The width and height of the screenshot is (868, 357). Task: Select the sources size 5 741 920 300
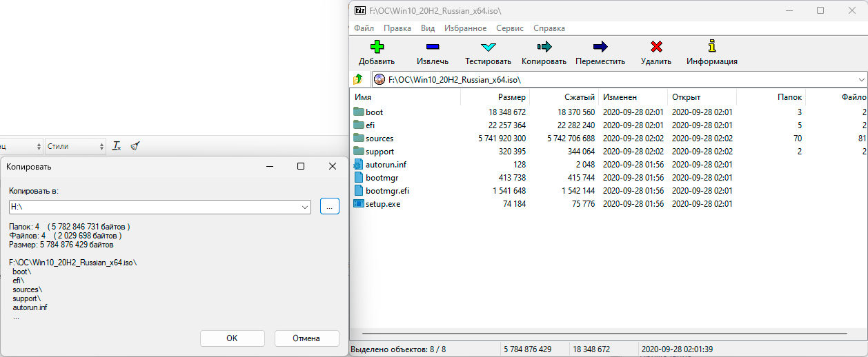tap(502, 138)
